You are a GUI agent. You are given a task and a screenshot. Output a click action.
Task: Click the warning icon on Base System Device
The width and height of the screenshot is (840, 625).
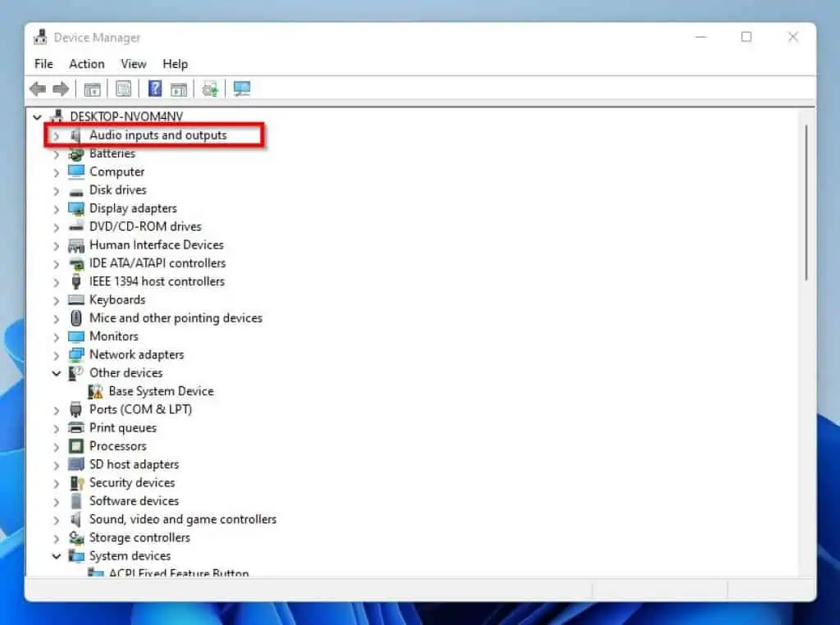click(97, 391)
